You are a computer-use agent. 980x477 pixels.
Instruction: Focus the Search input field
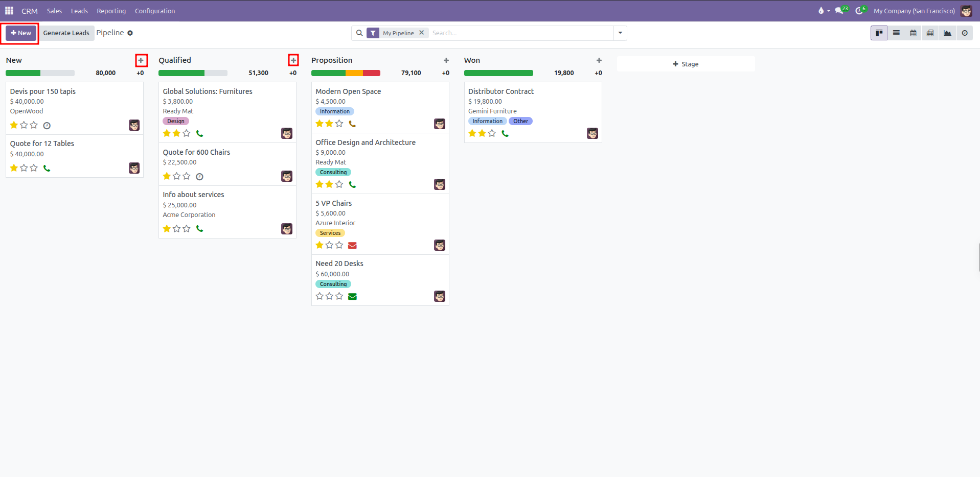pyautogui.click(x=520, y=33)
